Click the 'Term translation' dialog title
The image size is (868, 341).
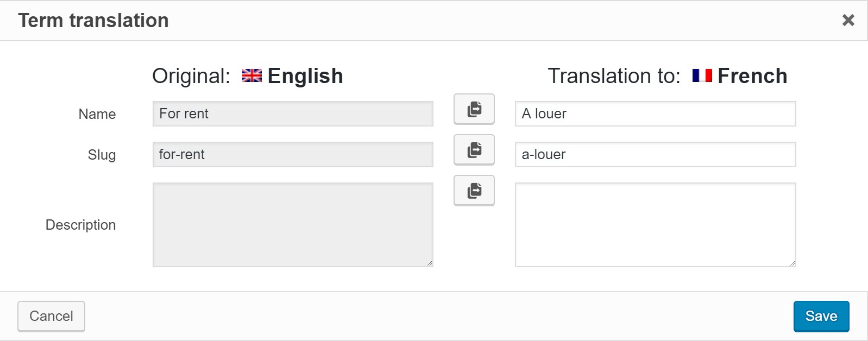click(93, 21)
